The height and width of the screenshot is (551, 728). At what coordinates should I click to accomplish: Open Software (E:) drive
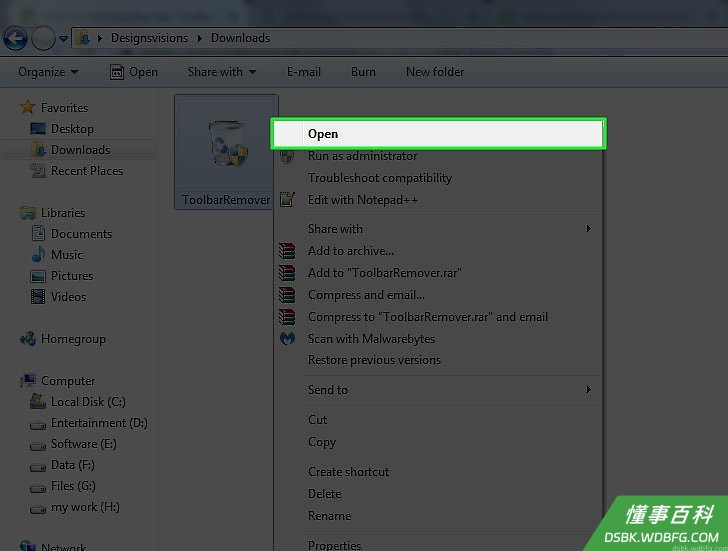84,444
